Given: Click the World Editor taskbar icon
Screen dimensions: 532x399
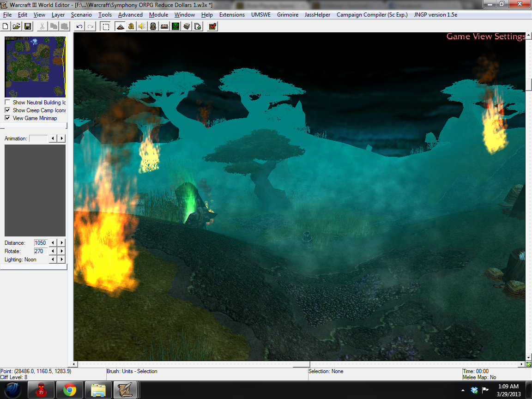Looking at the screenshot, I should (x=125, y=390).
